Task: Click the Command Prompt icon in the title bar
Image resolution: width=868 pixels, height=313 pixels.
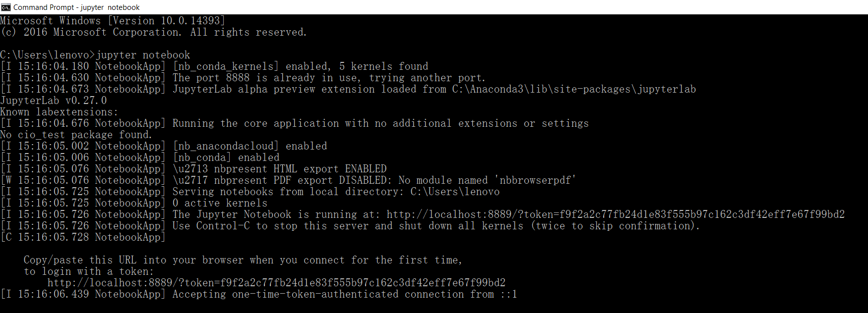Action: [x=5, y=7]
